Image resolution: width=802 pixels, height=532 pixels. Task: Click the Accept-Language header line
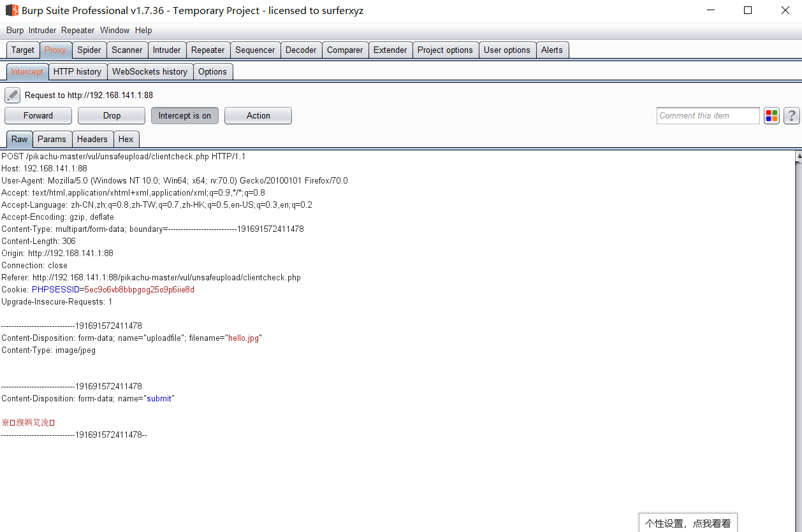(157, 205)
